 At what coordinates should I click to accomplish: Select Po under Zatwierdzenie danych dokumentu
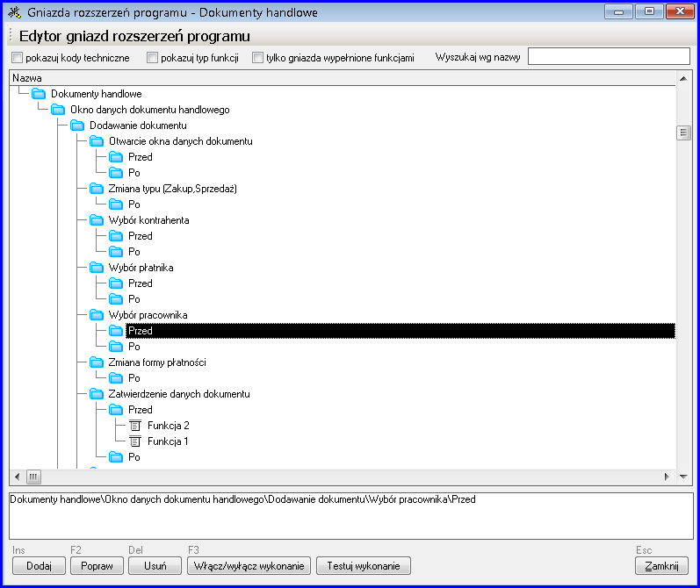click(134, 457)
